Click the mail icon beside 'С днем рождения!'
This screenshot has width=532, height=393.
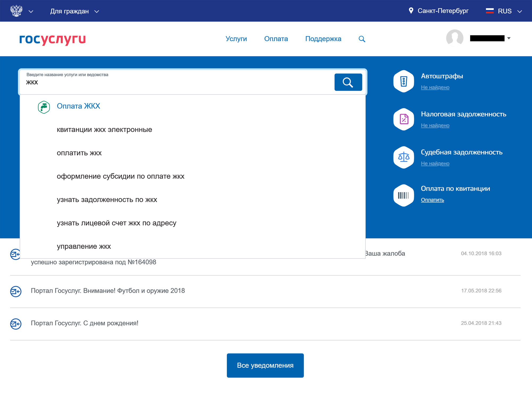pyautogui.click(x=16, y=324)
